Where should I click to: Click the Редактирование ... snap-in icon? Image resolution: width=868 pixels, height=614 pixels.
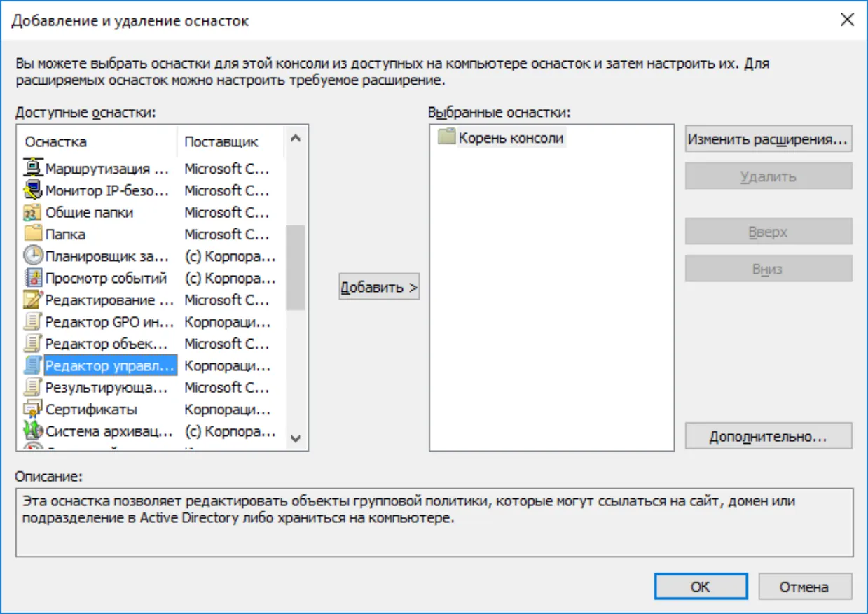(33, 300)
